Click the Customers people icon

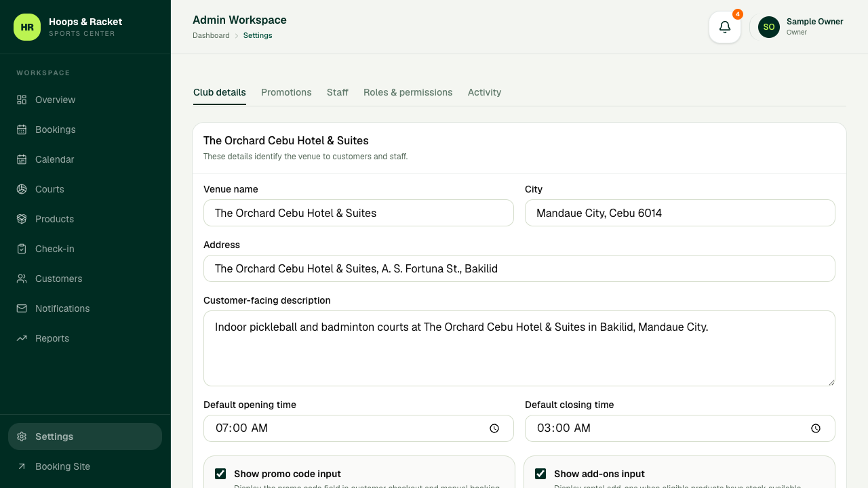pyautogui.click(x=22, y=279)
